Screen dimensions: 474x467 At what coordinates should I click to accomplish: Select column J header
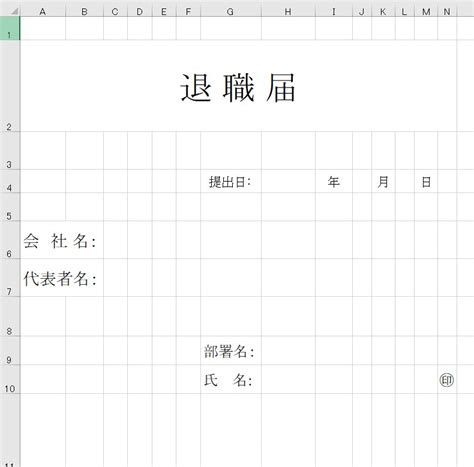pos(362,12)
